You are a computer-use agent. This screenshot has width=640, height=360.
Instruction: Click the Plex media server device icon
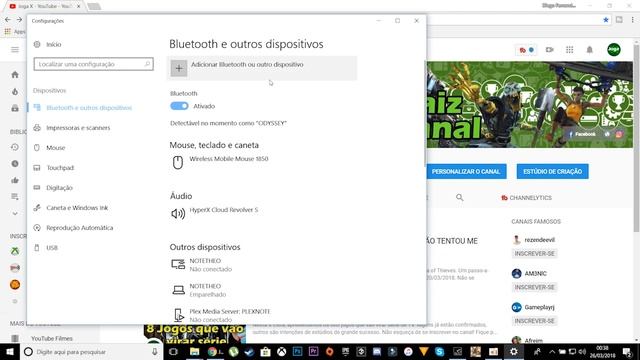[178, 315]
